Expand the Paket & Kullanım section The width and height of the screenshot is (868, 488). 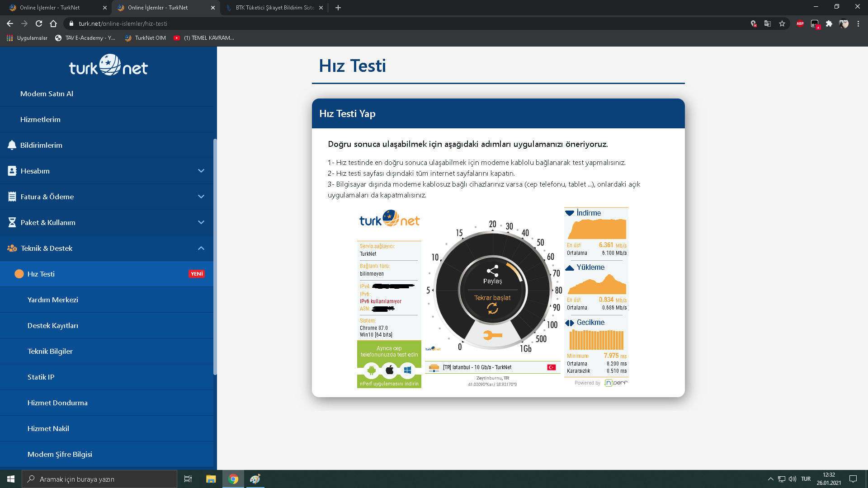pos(201,222)
